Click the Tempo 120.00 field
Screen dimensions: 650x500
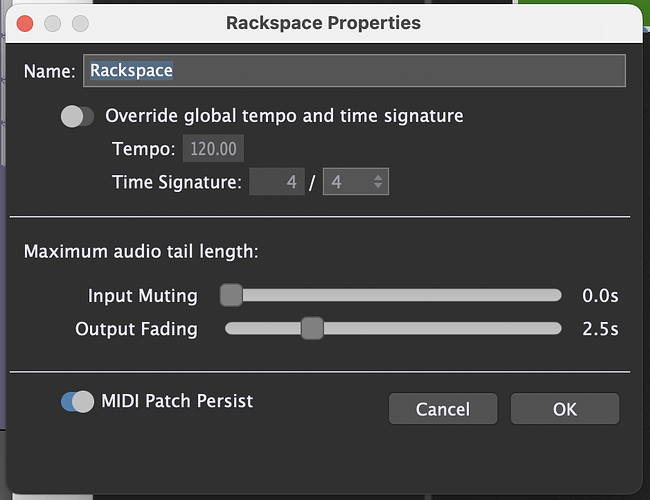pyautogui.click(x=213, y=148)
